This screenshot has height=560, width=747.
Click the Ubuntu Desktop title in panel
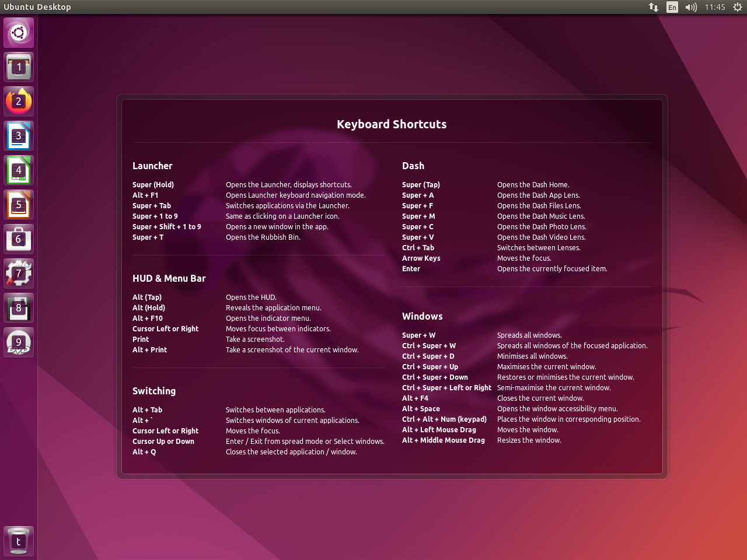(37, 7)
